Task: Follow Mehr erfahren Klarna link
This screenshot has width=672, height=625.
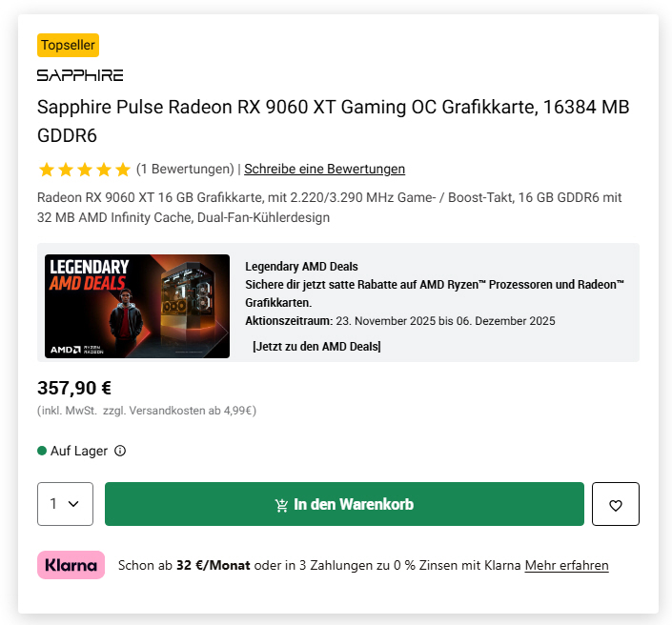Action: pyautogui.click(x=566, y=566)
